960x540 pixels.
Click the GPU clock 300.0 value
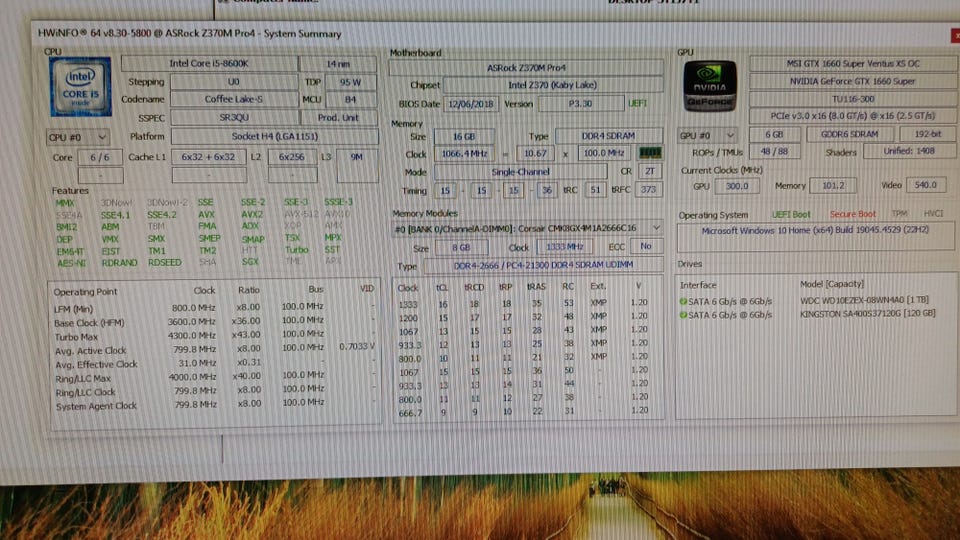pos(737,186)
